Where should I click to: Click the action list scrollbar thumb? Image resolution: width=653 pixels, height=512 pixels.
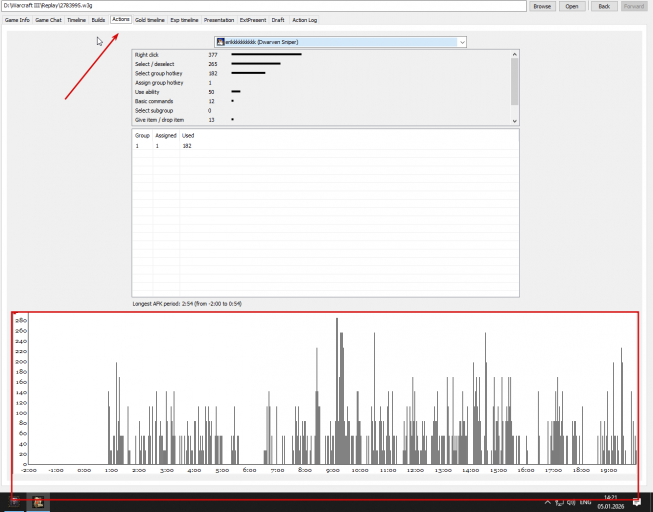514,81
